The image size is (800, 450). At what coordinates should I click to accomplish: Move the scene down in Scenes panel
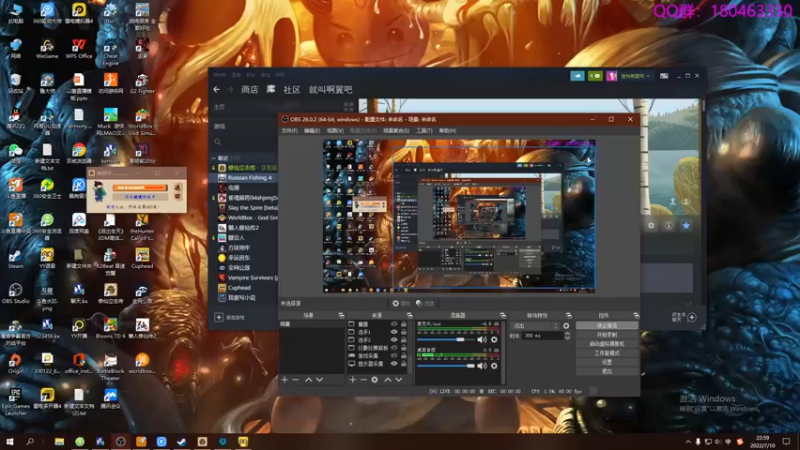[319, 380]
